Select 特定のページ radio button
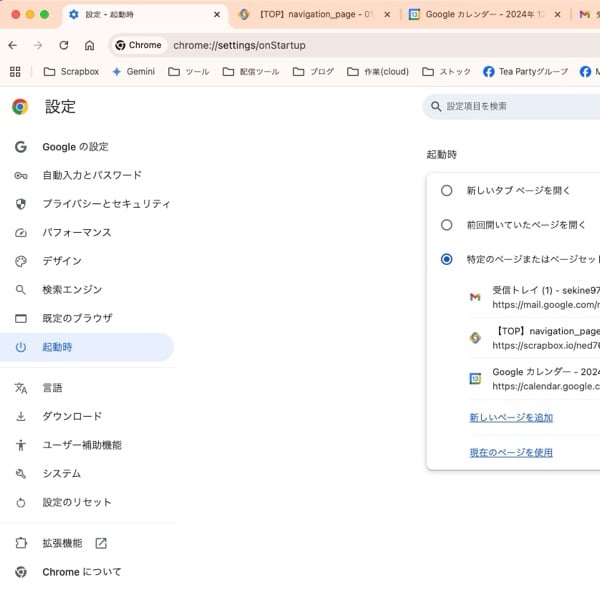 (x=446, y=259)
